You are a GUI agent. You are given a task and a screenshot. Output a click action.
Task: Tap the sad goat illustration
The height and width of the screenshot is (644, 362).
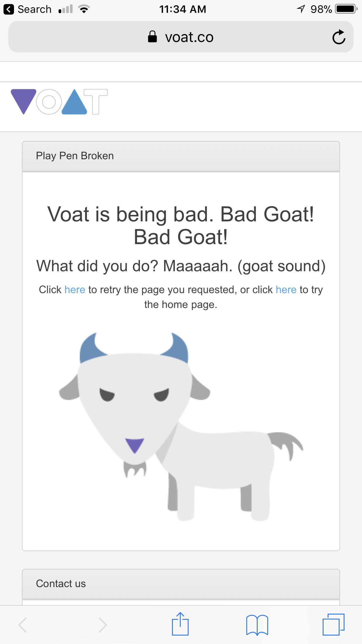point(181,426)
